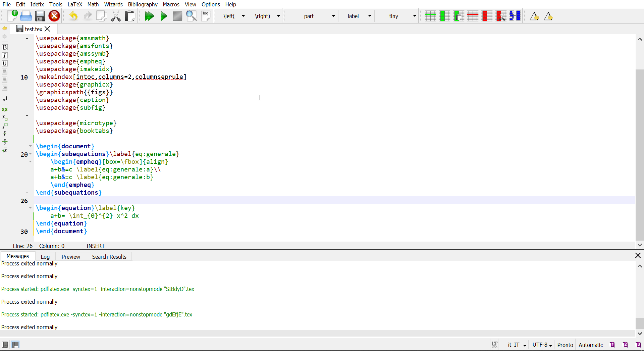Switch to the Log tab

[45, 256]
